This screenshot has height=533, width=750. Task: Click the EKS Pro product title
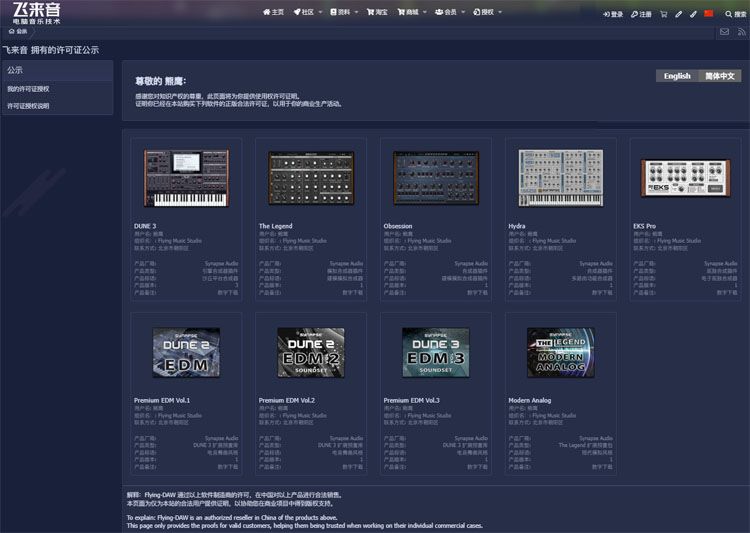click(644, 226)
